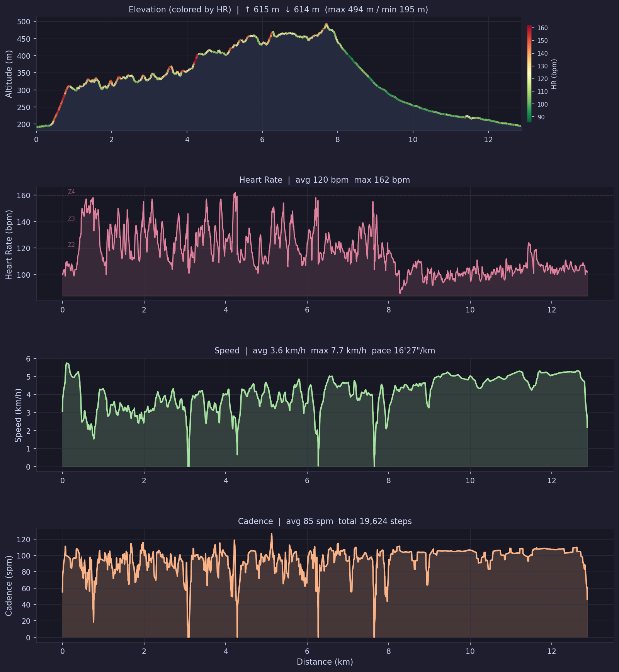Image resolution: width=619 pixels, height=672 pixels.
Task: Select the Speed (km/h) axis label
Action: [x=18, y=413]
